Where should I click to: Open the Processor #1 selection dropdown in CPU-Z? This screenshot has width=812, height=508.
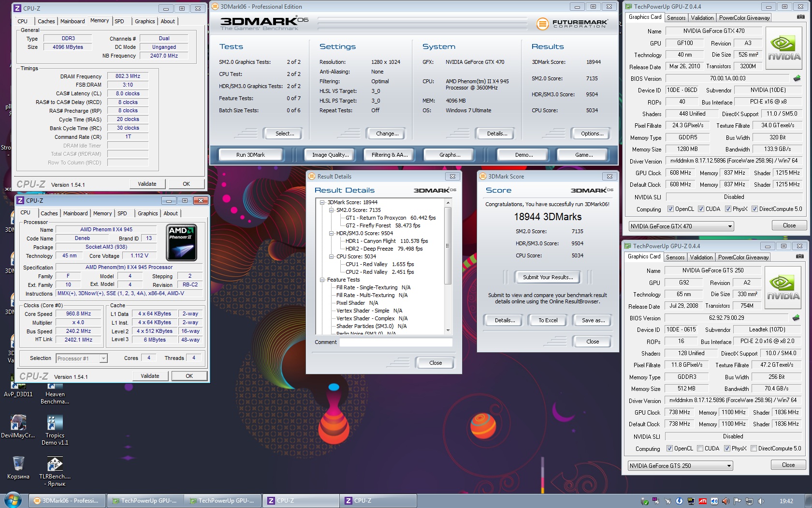[82, 359]
